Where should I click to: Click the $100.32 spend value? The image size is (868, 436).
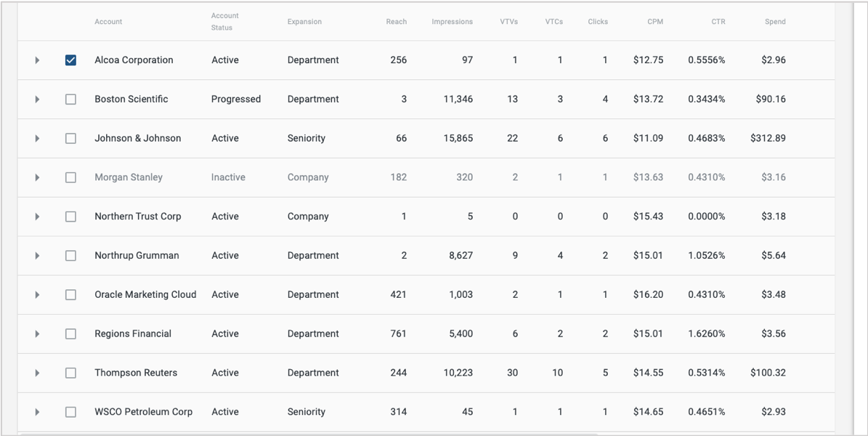point(768,373)
